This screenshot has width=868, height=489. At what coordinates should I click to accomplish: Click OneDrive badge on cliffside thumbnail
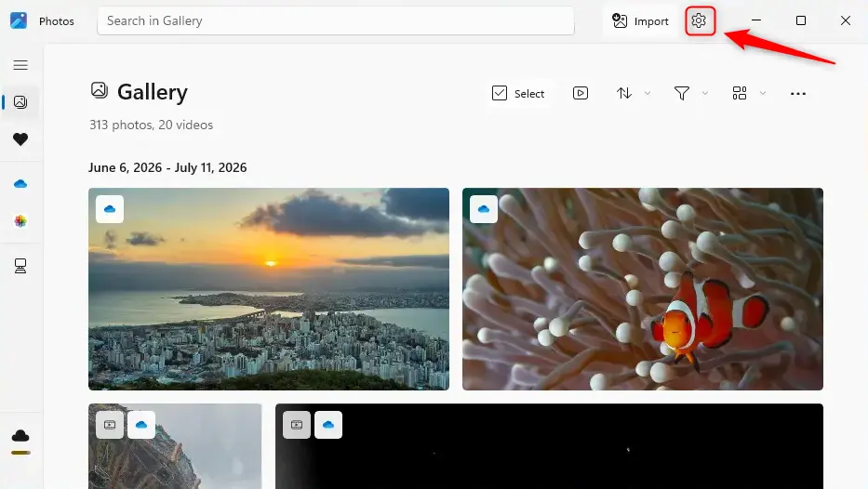(141, 425)
